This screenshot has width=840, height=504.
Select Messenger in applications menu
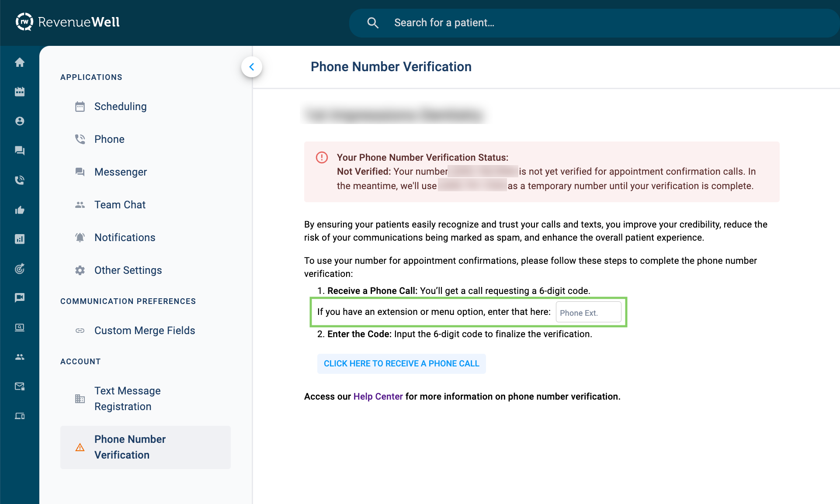[120, 172]
